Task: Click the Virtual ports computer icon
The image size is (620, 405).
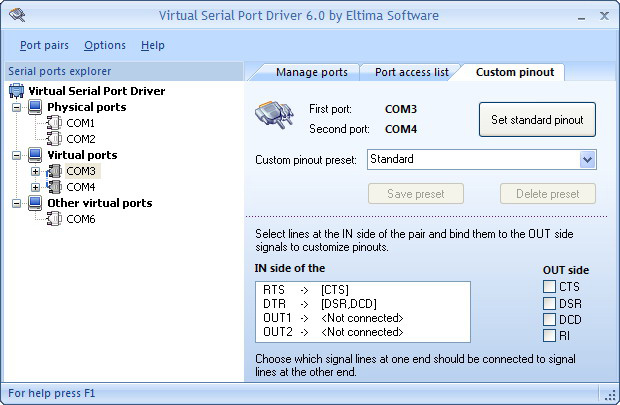Action: tap(35, 155)
